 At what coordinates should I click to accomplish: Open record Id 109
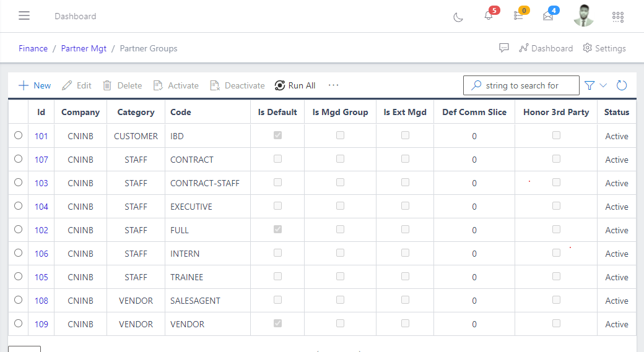click(41, 324)
